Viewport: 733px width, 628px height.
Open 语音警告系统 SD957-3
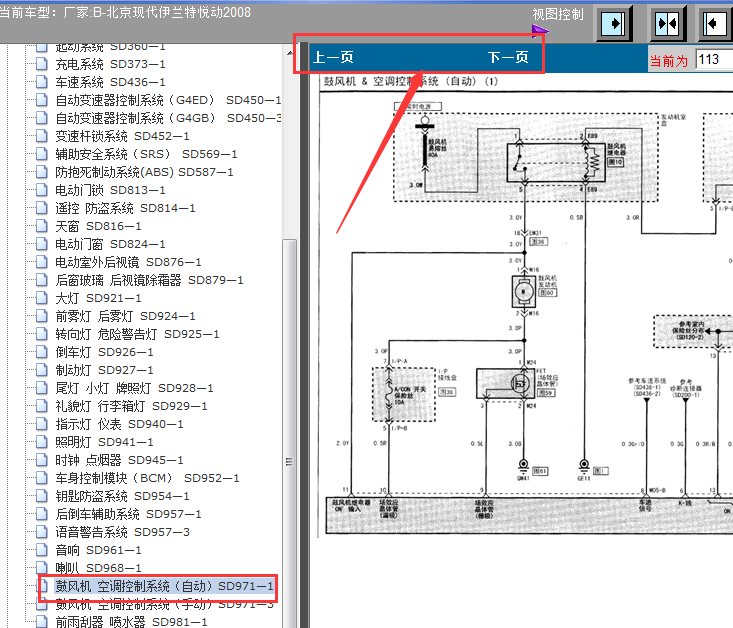(122, 532)
